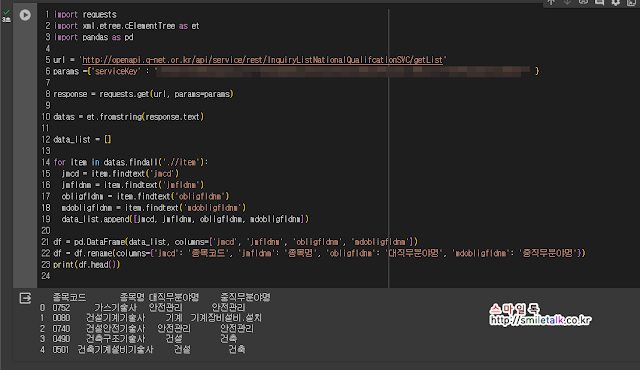Click '0752' in the output
The height and width of the screenshot is (370, 640).
(x=61, y=308)
